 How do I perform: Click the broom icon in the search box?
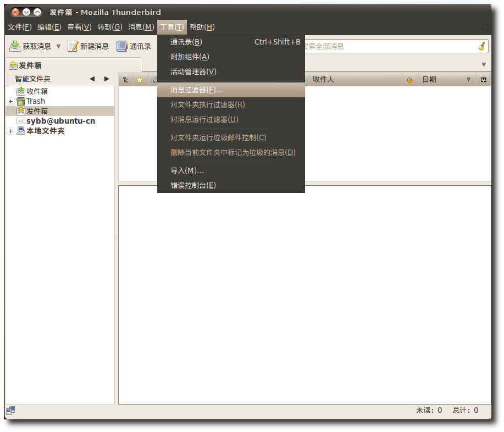point(481,46)
